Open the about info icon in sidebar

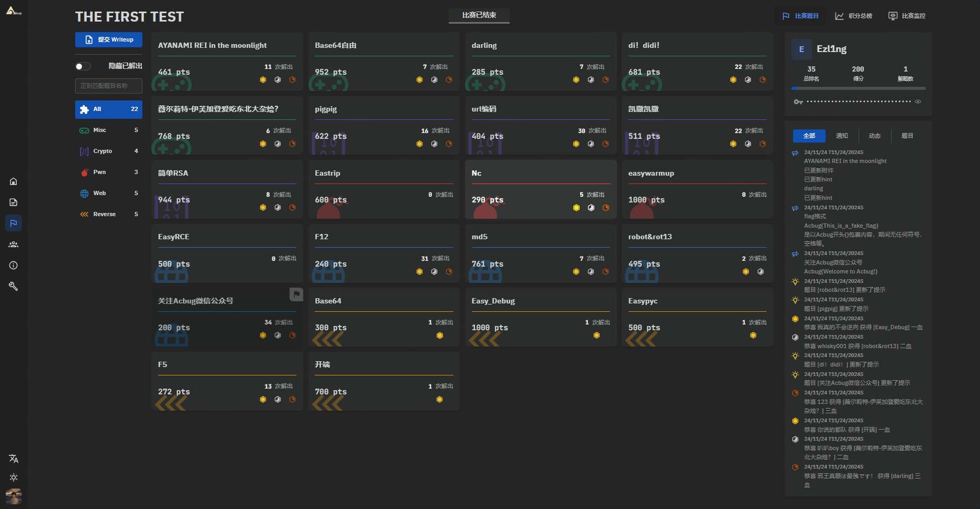pyautogui.click(x=14, y=266)
